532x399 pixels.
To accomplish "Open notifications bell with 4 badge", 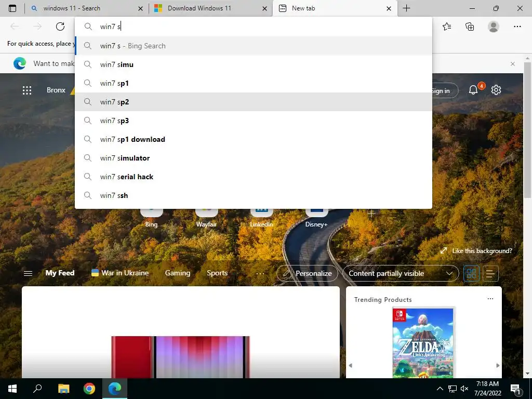I will [474, 89].
